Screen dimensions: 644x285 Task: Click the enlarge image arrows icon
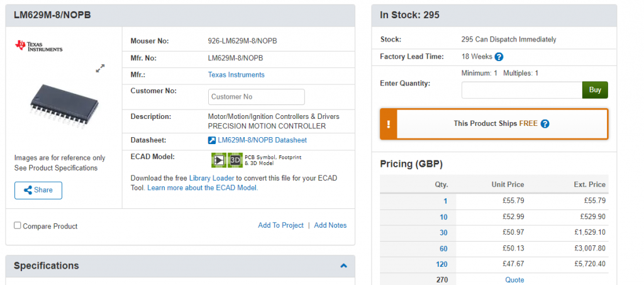point(100,68)
